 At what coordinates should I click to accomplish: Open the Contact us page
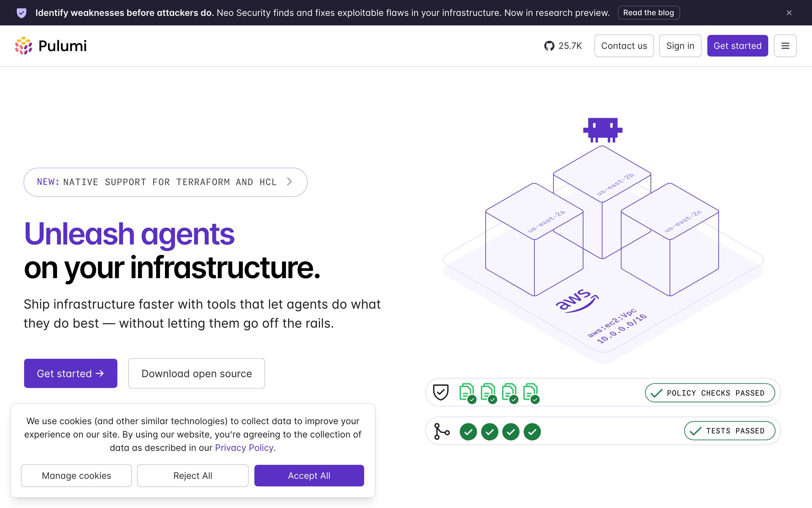(624, 46)
